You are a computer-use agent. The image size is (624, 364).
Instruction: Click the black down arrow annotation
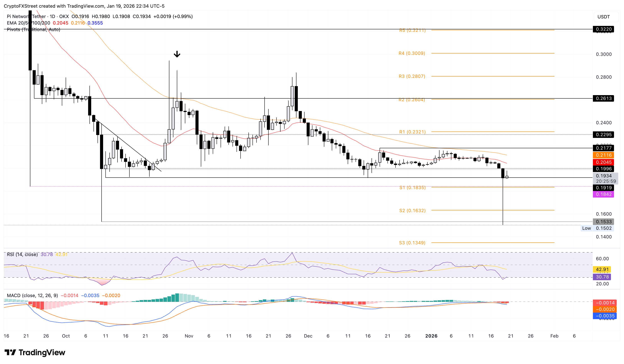(177, 54)
